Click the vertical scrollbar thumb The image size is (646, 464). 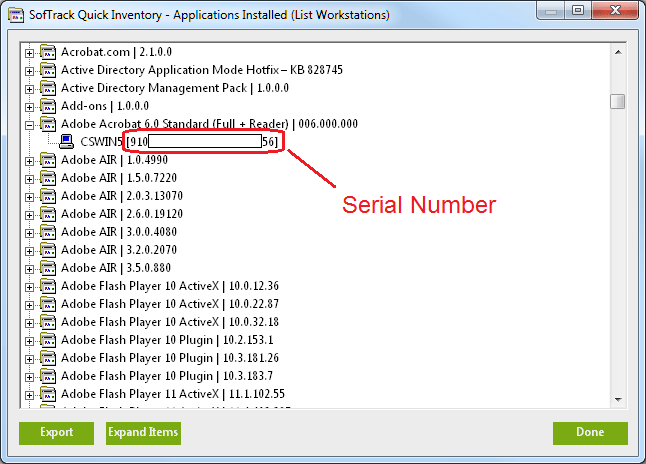tap(618, 101)
